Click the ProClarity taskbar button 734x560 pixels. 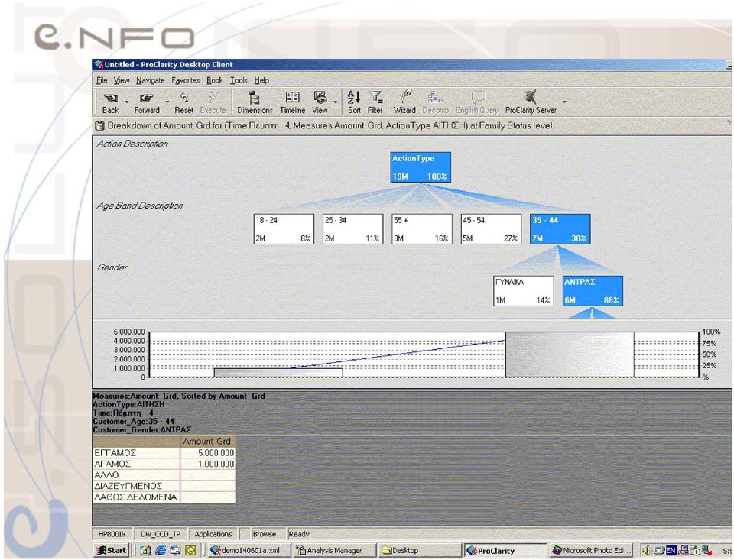click(505, 550)
